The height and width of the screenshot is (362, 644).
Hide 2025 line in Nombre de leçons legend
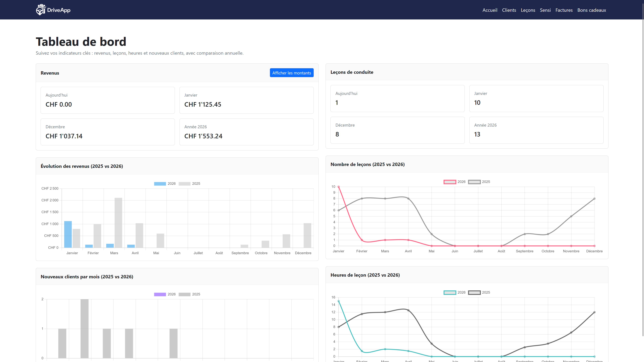pos(474,182)
